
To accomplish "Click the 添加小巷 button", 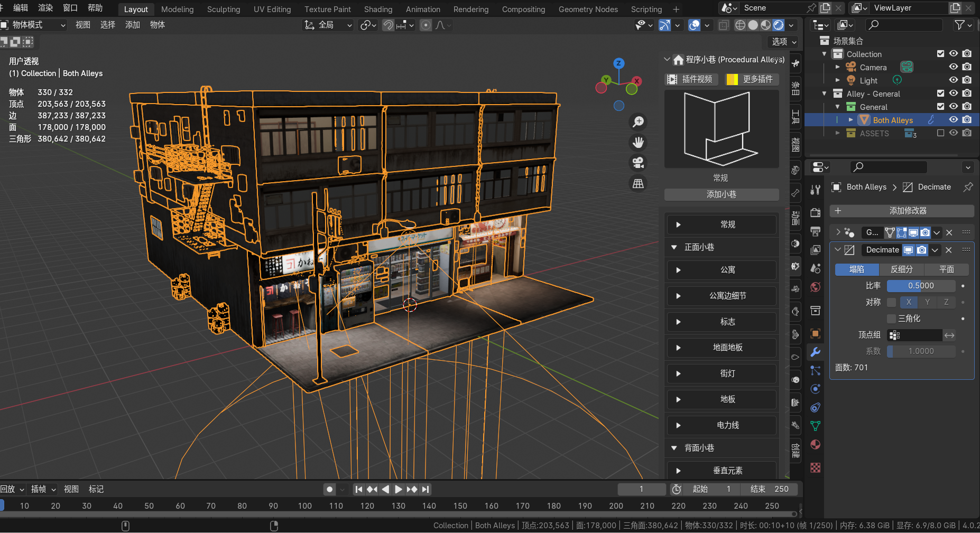I will pyautogui.click(x=722, y=194).
